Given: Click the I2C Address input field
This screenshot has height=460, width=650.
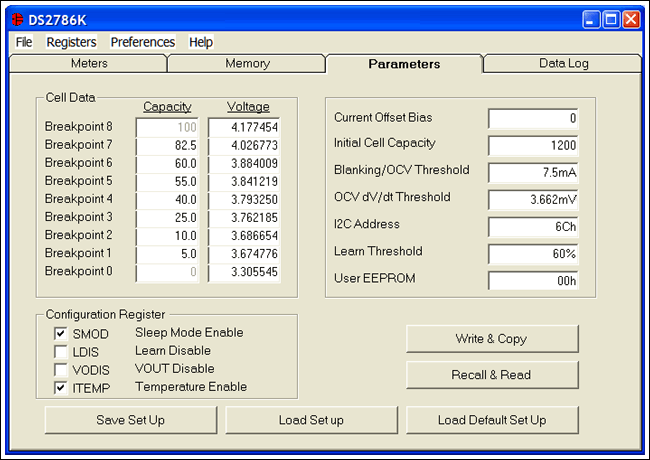Looking at the screenshot, I should pyautogui.click(x=532, y=226).
